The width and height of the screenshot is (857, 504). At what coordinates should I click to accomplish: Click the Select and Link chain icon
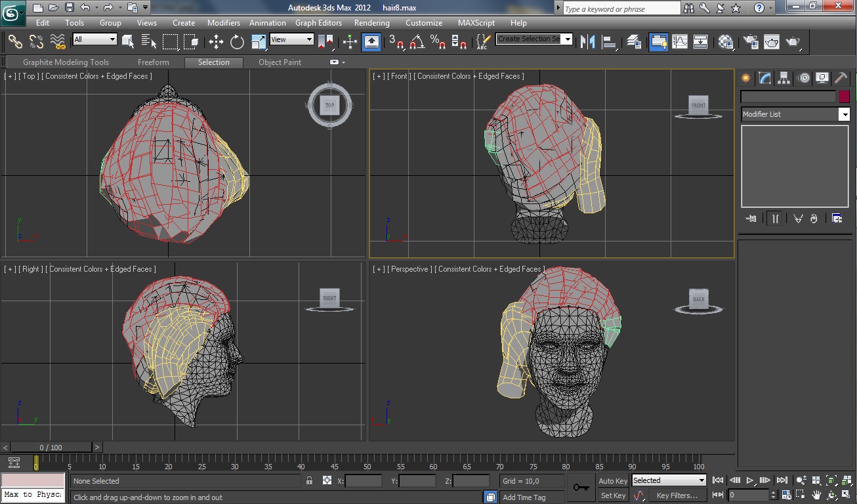[x=15, y=42]
